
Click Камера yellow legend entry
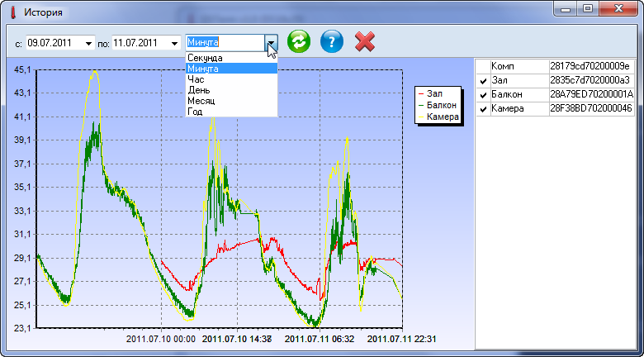pyautogui.click(x=438, y=117)
